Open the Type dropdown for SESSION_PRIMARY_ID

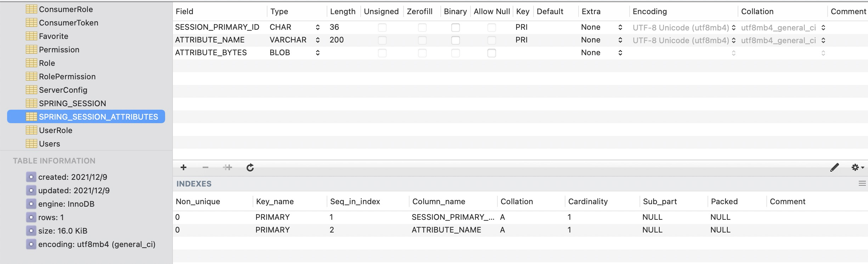(x=317, y=27)
